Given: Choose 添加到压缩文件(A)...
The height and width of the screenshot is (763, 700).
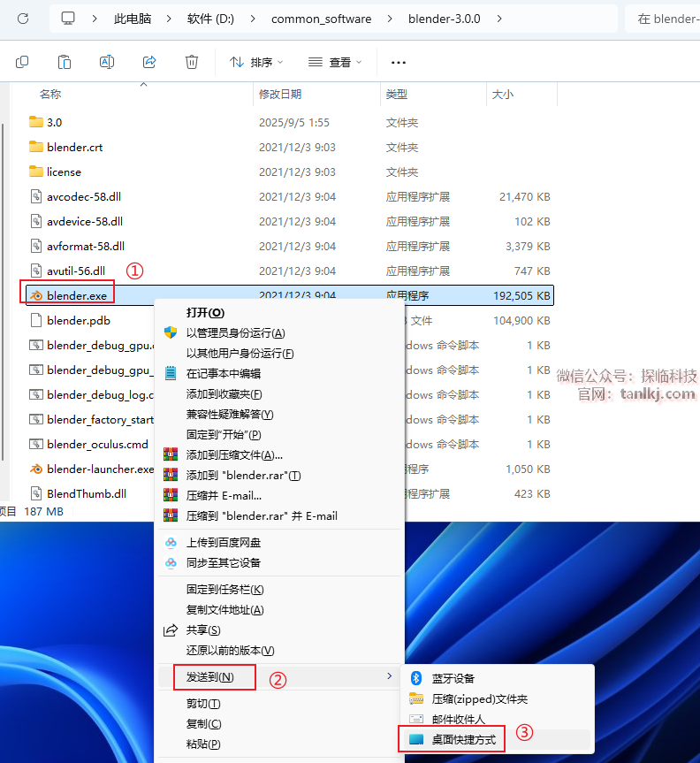Looking at the screenshot, I should tap(279, 455).
